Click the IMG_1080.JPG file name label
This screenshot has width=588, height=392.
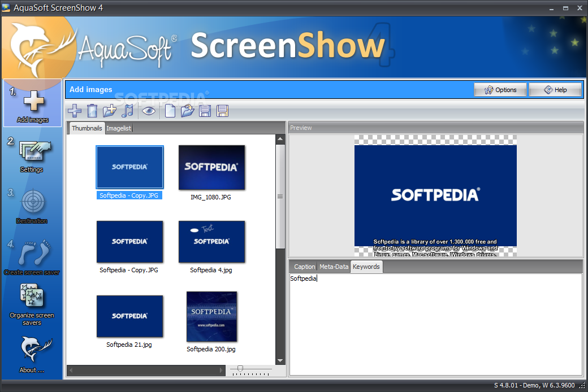pos(211,197)
